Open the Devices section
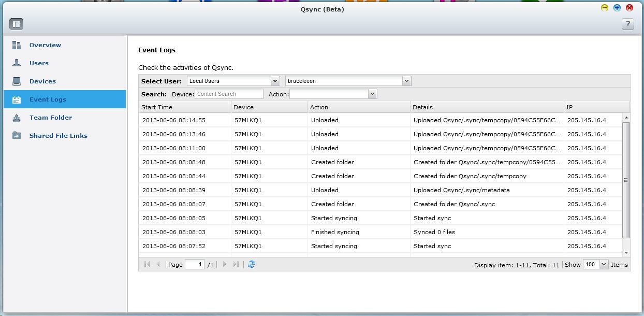Image resolution: width=644 pixels, height=316 pixels. (65, 81)
